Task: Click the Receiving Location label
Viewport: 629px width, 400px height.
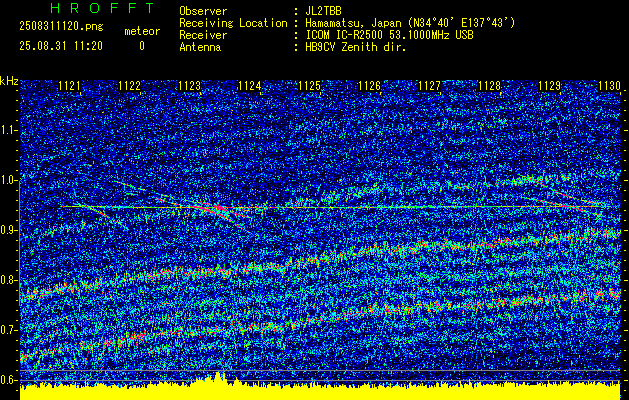Action: (233, 23)
